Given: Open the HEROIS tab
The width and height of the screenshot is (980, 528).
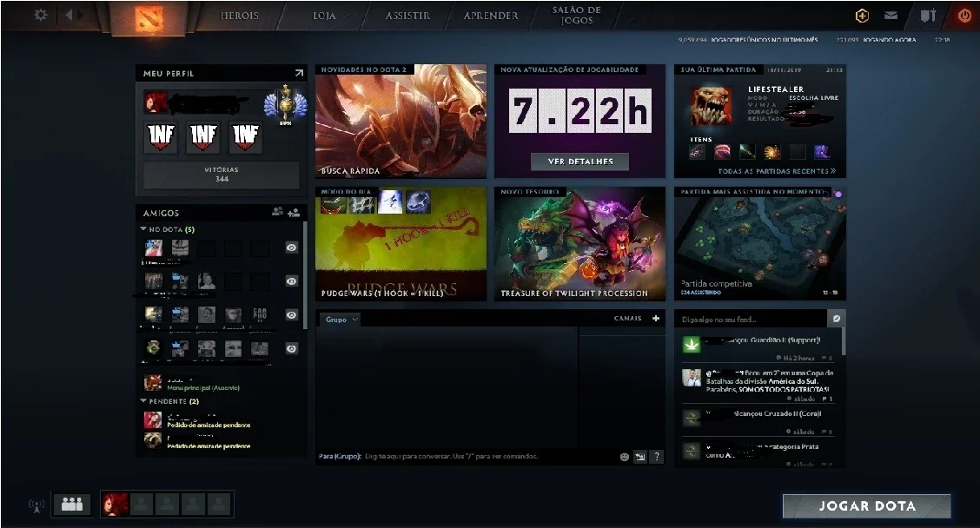Looking at the screenshot, I should click(240, 16).
